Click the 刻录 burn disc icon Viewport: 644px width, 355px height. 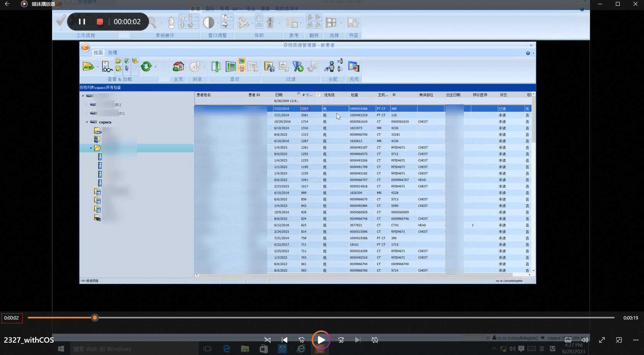(195, 67)
